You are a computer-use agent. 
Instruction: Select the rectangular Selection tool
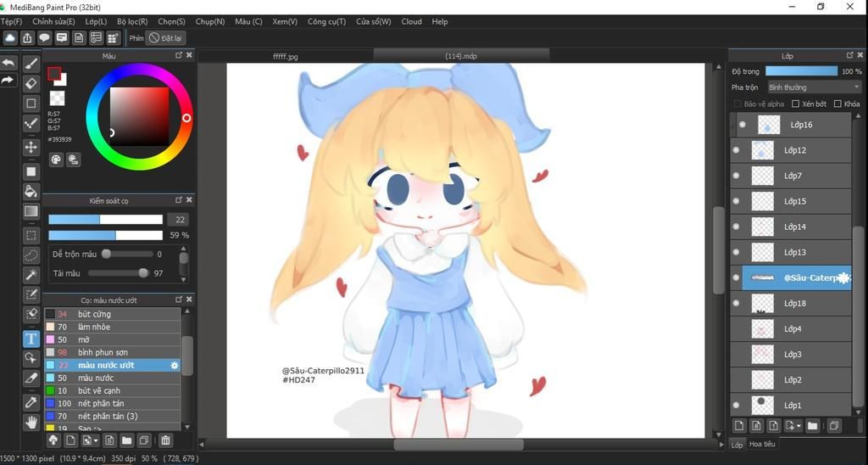coord(31,235)
